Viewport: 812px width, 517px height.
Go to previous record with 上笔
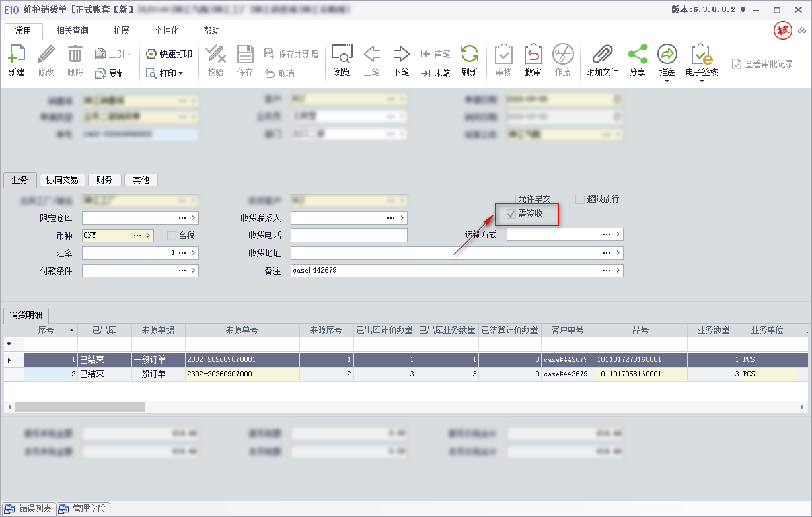(x=372, y=61)
